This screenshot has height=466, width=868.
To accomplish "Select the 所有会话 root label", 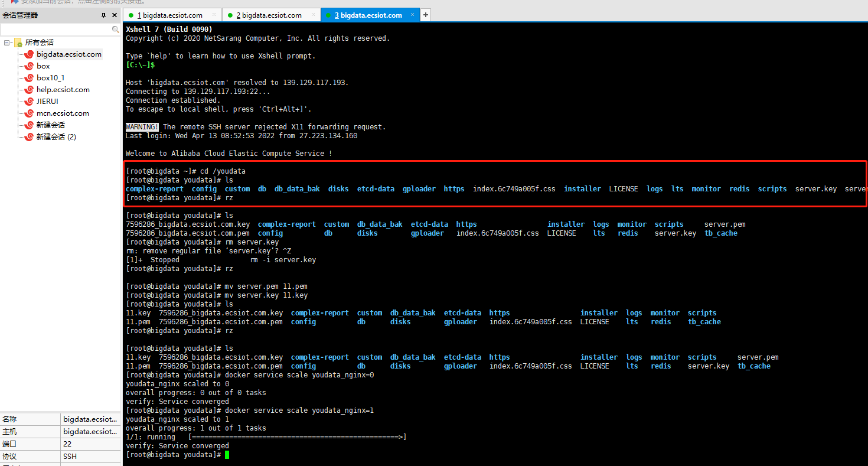I will point(40,43).
